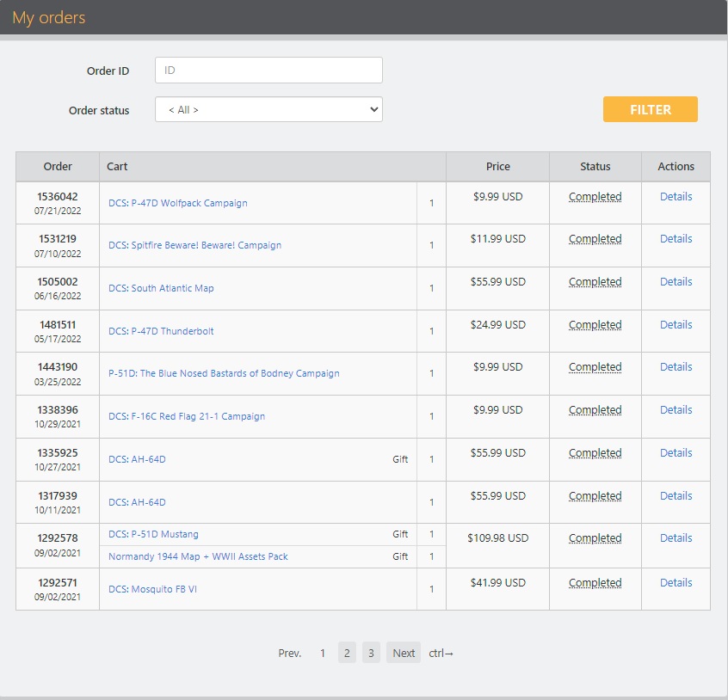Open DCS: AH-64D link in order 1317939
The image size is (728, 700).
[137, 502]
